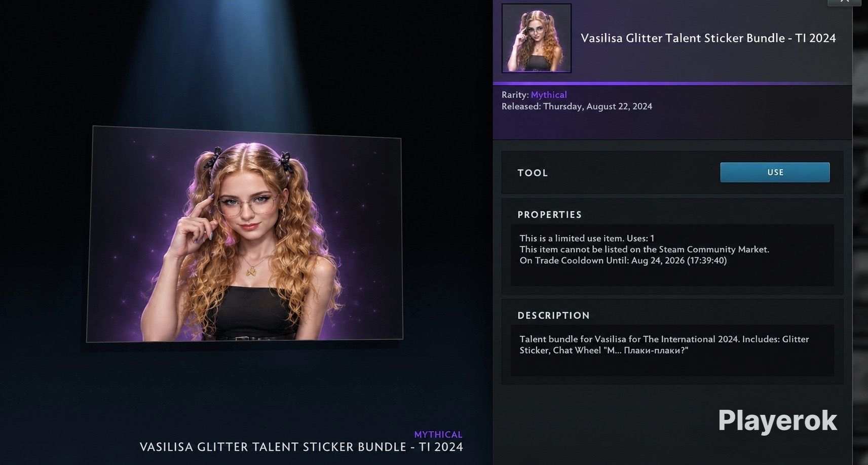Click the 'On Trade Cooldown Until' line
Screen dimensions: 868x465
click(623, 260)
